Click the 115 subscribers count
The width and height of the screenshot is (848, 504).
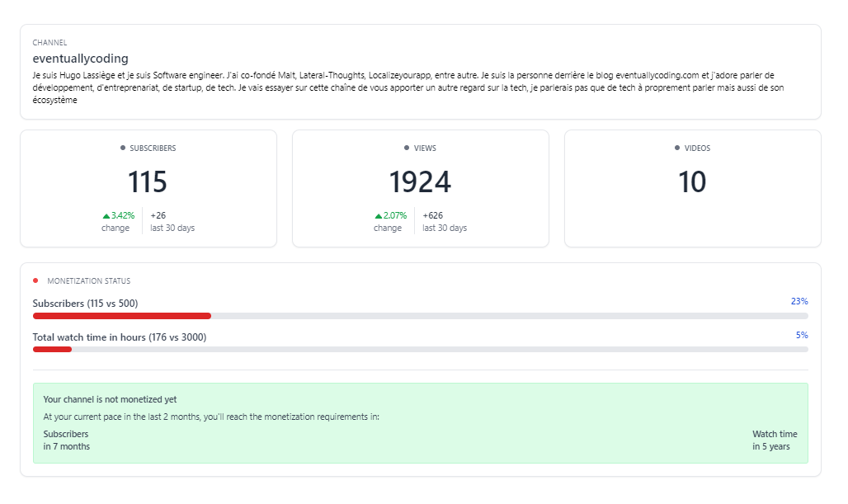(148, 182)
